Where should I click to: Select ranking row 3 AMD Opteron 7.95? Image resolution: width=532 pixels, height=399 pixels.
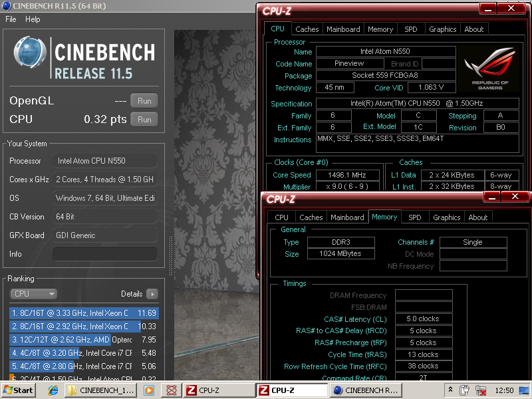(84, 340)
